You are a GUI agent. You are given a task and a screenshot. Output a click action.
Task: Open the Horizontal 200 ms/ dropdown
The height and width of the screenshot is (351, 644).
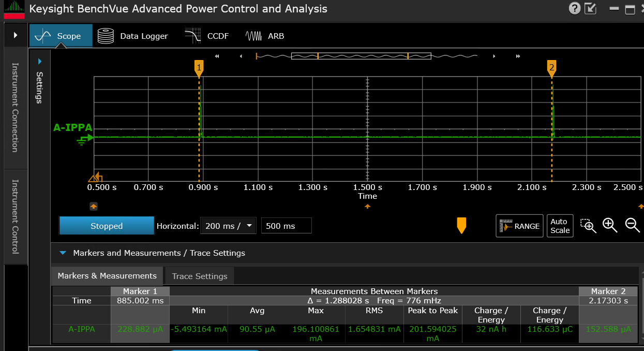[228, 226]
